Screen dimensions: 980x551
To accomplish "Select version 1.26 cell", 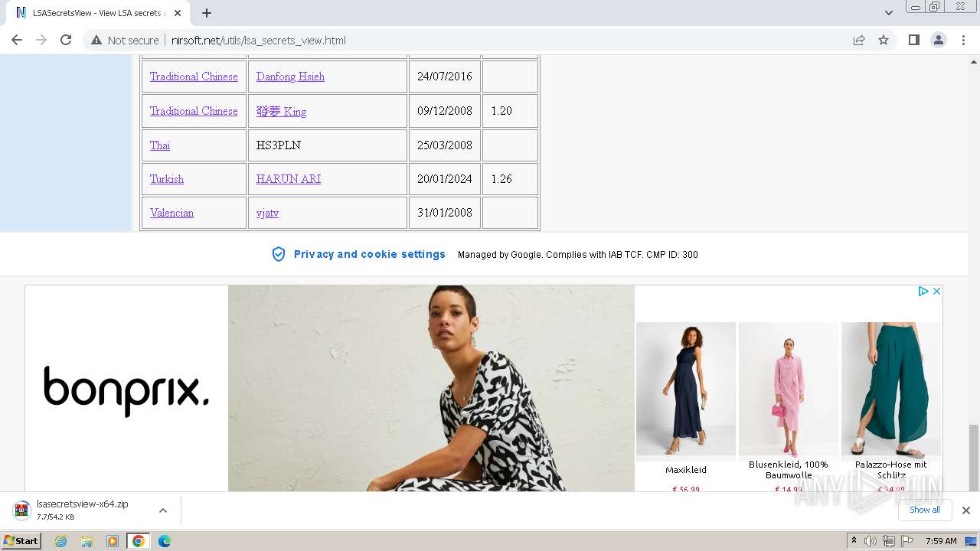I will coord(511,179).
